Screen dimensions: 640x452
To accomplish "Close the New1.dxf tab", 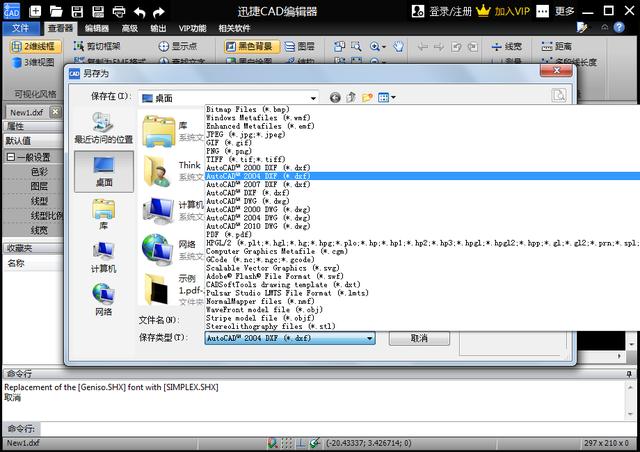I will click(56, 112).
